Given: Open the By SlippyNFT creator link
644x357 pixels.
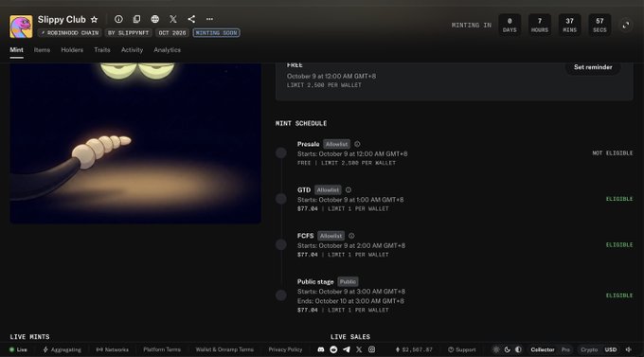Looking at the screenshot, I should coord(128,33).
